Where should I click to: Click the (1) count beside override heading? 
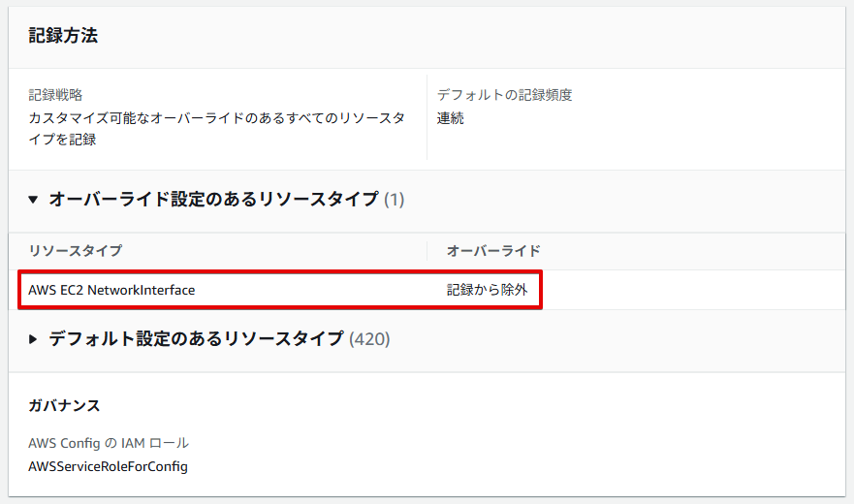[394, 200]
